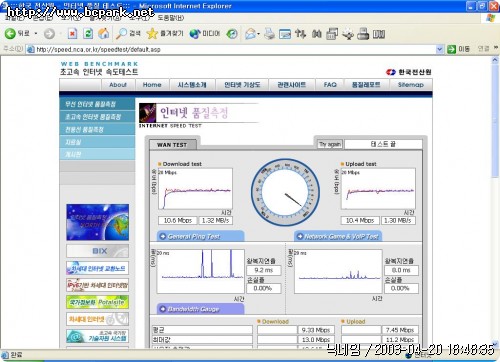Click the last toolbar icon with vertical bars
This screenshot has width=500, height=362.
(379, 34)
